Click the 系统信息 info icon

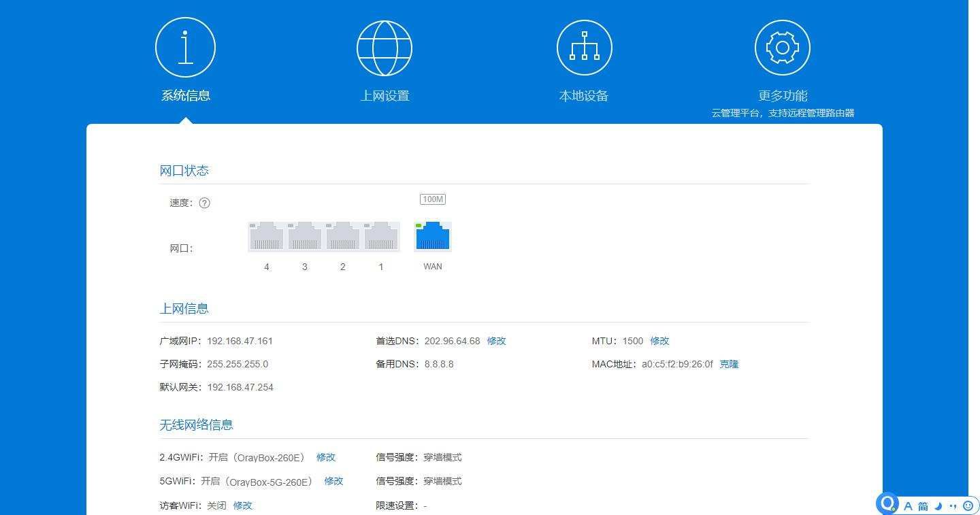[185, 48]
